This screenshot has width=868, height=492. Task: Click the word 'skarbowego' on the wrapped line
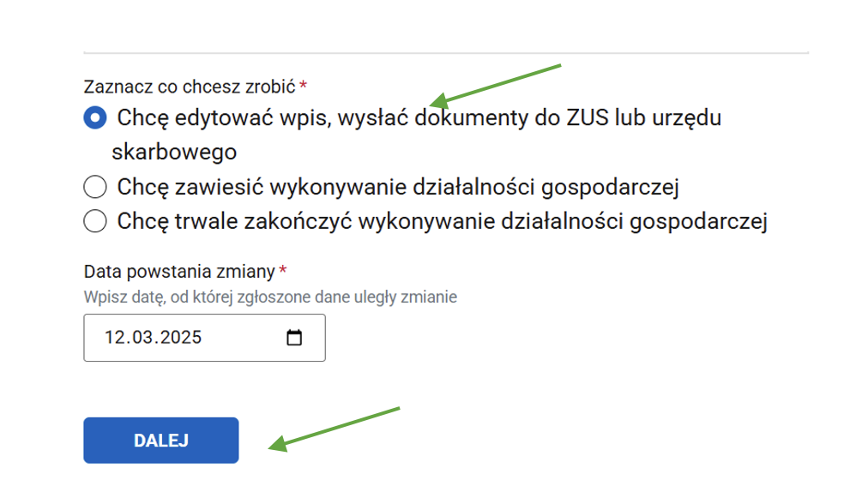tap(174, 152)
